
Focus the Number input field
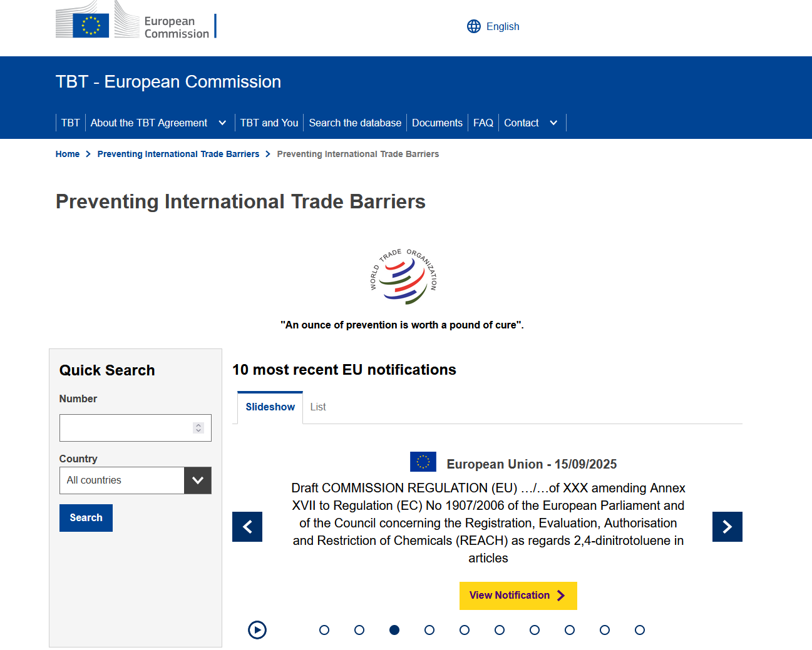pos(135,428)
